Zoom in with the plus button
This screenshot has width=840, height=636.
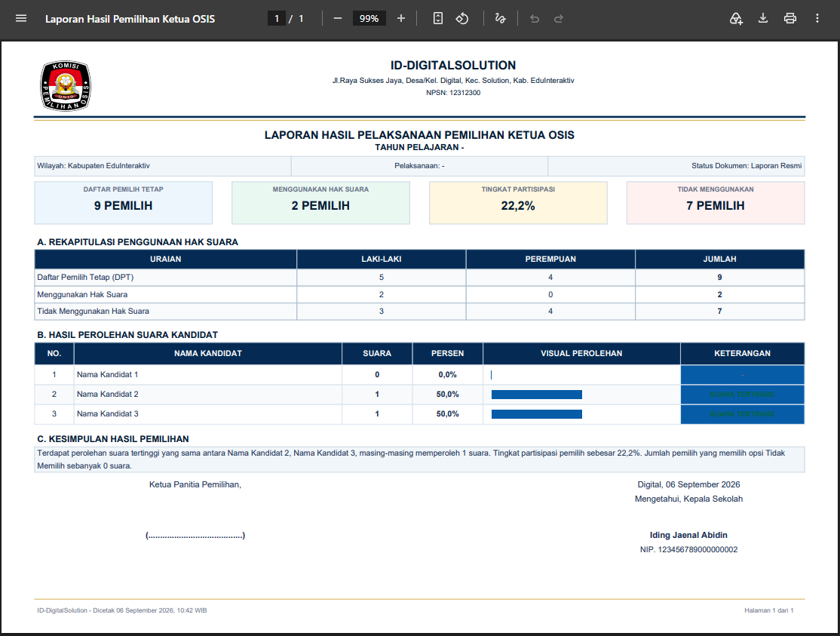click(400, 19)
